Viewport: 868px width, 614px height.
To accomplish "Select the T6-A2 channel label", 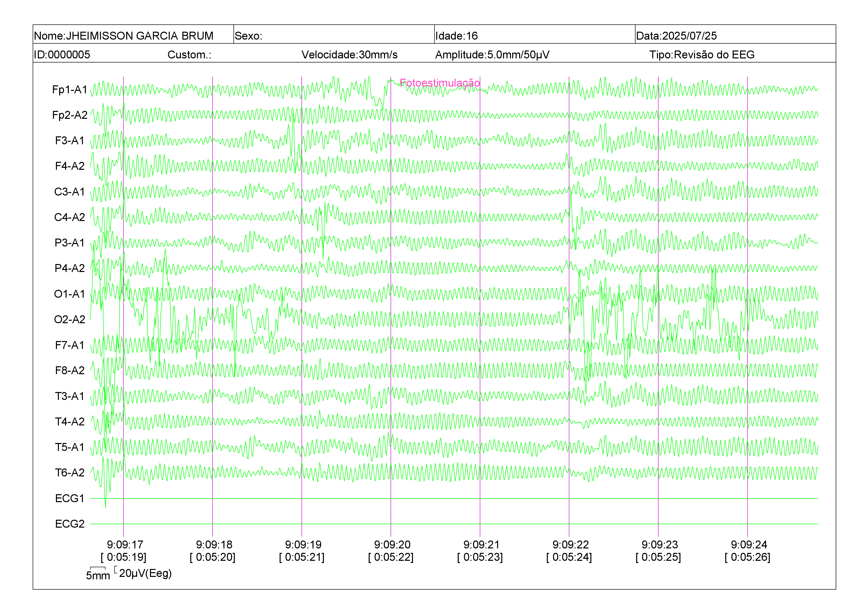I will point(70,473).
